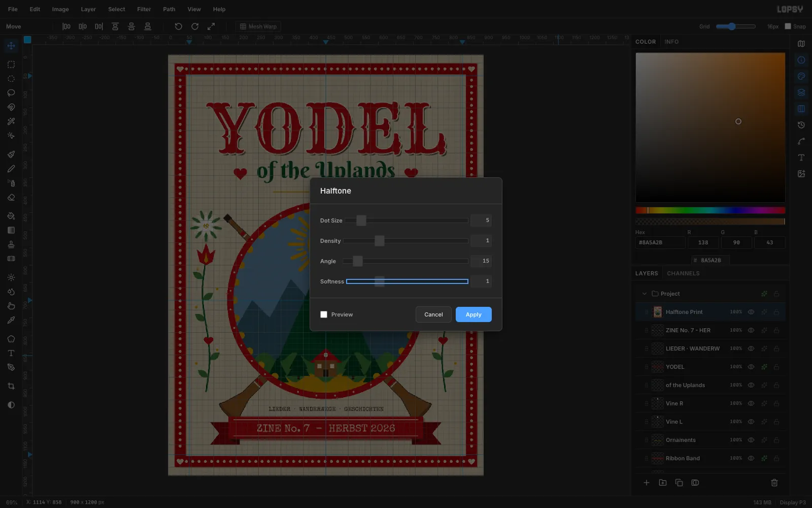Image resolution: width=812 pixels, height=508 pixels.
Task: Select the Clone Stamp tool
Action: (x=11, y=244)
